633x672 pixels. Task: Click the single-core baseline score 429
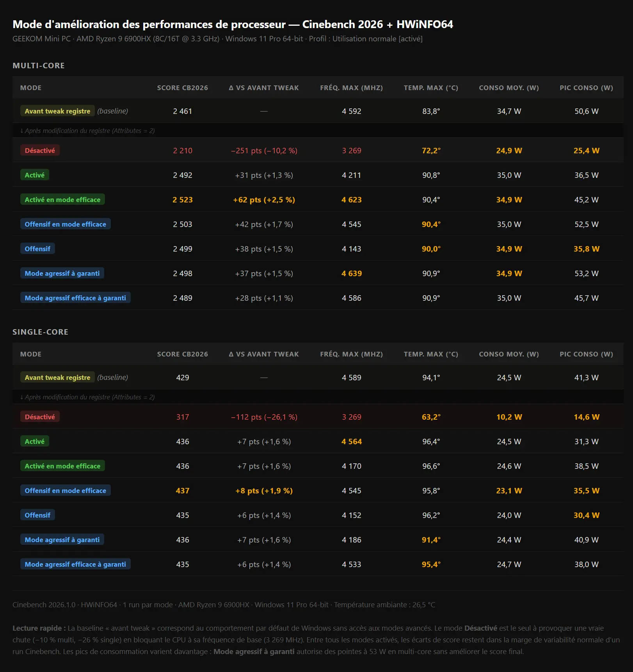(x=183, y=378)
